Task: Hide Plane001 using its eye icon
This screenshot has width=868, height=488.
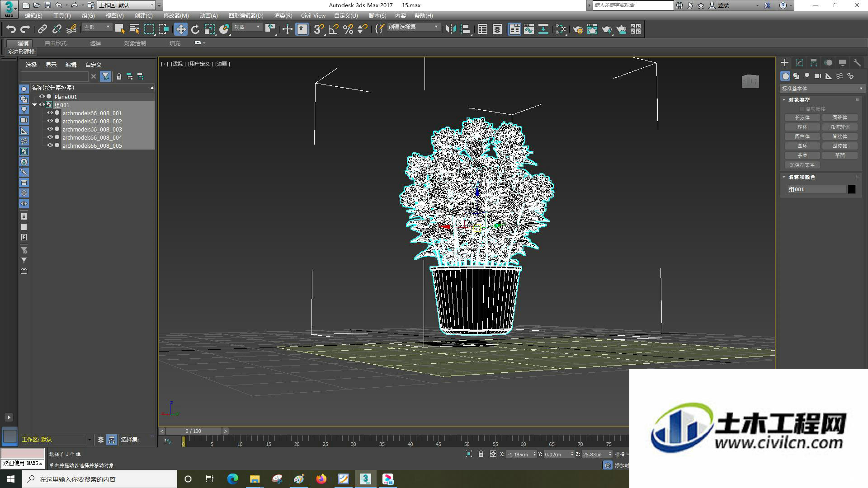Action: [x=42, y=97]
